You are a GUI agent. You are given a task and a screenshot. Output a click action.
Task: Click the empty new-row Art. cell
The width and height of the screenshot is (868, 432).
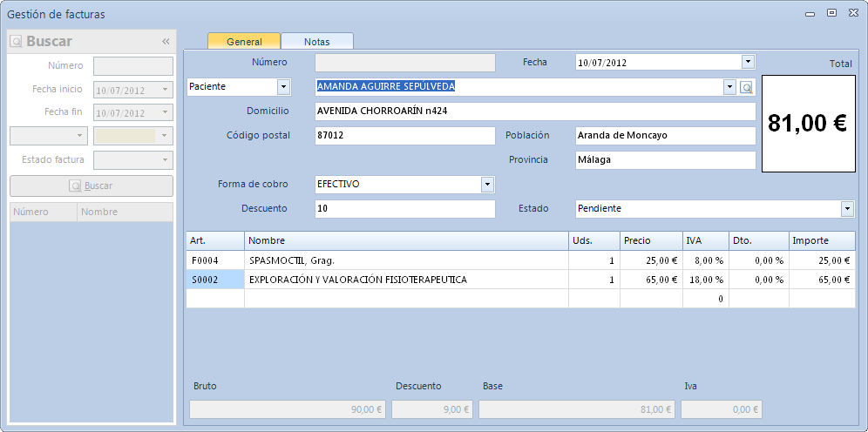215,299
